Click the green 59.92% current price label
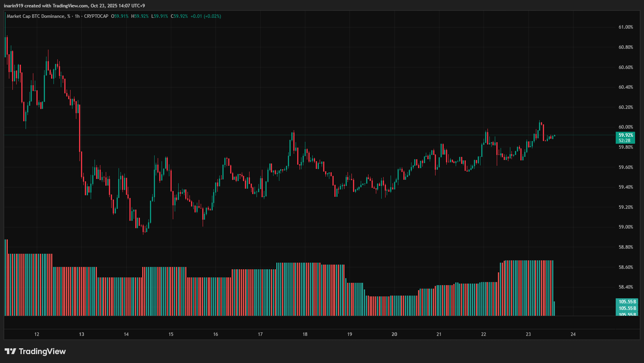644x363 pixels. pyautogui.click(x=625, y=135)
